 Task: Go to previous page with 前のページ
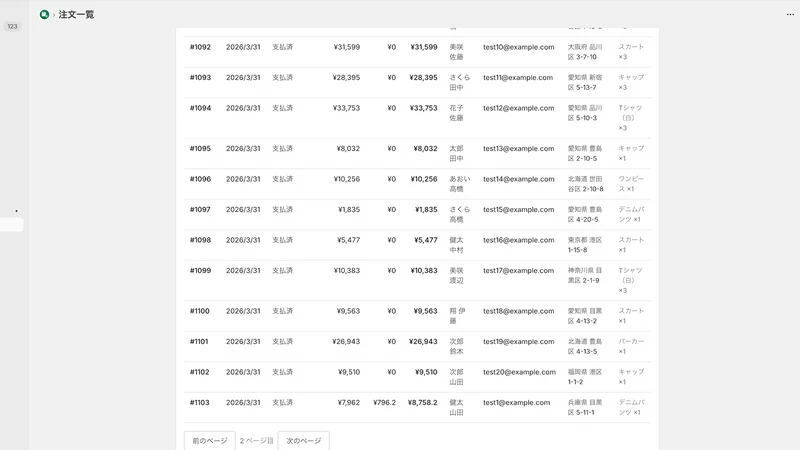tap(210, 441)
